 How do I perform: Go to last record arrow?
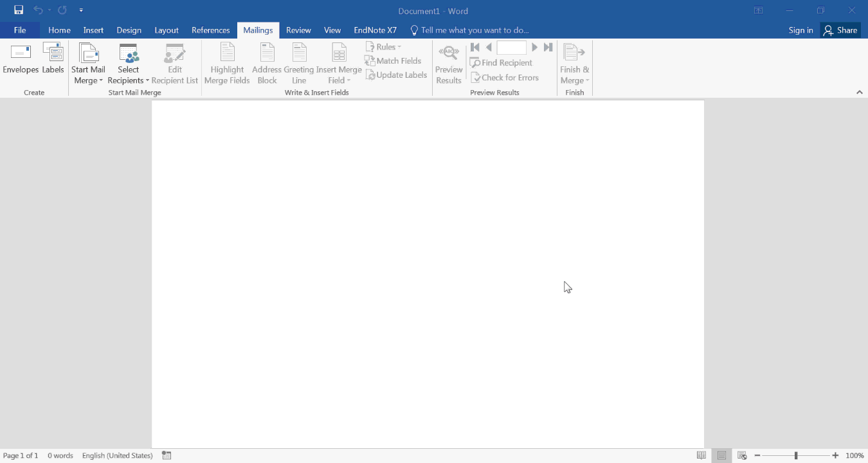coord(548,47)
